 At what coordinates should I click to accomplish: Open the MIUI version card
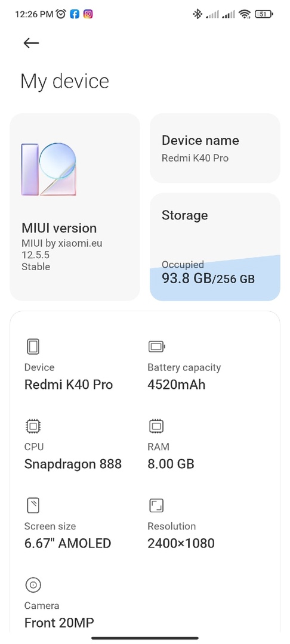(75, 207)
